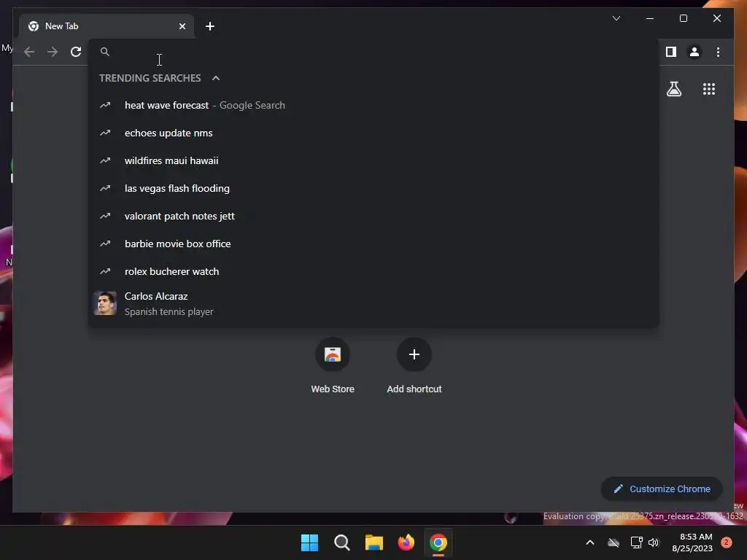The width and height of the screenshot is (747, 560).
Task: Click trend arrow beside rolex bucherer watch
Action: point(105,271)
